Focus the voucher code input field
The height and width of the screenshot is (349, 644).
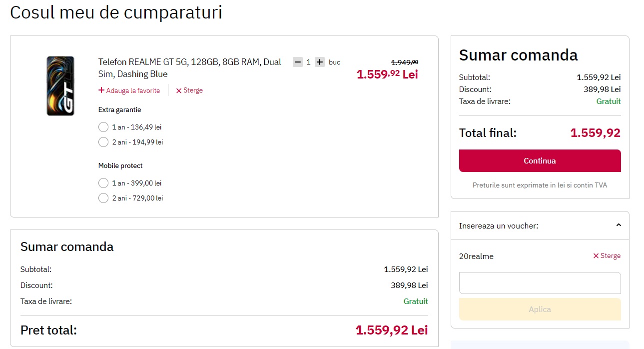[540, 283]
